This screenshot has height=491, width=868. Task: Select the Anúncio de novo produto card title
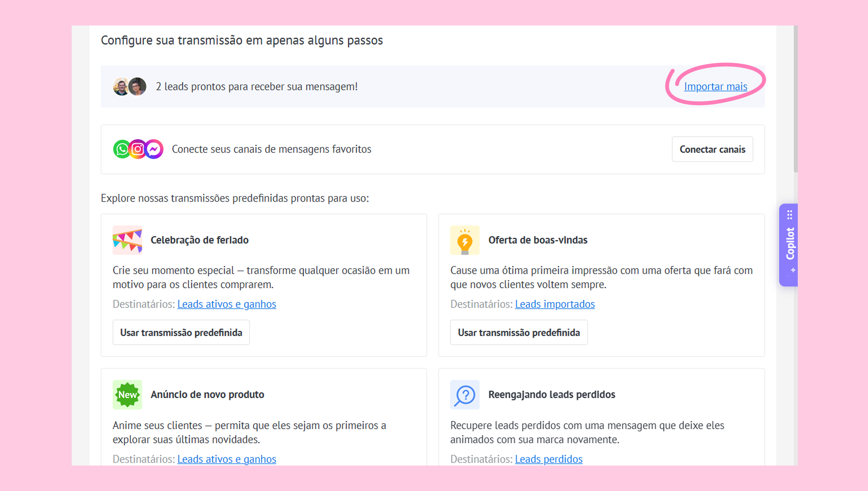coord(207,395)
